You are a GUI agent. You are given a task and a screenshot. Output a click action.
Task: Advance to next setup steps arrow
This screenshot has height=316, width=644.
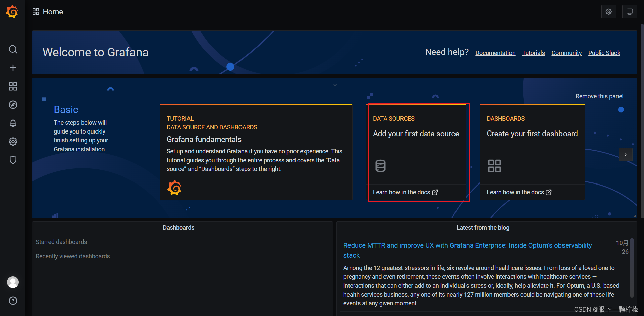[625, 155]
